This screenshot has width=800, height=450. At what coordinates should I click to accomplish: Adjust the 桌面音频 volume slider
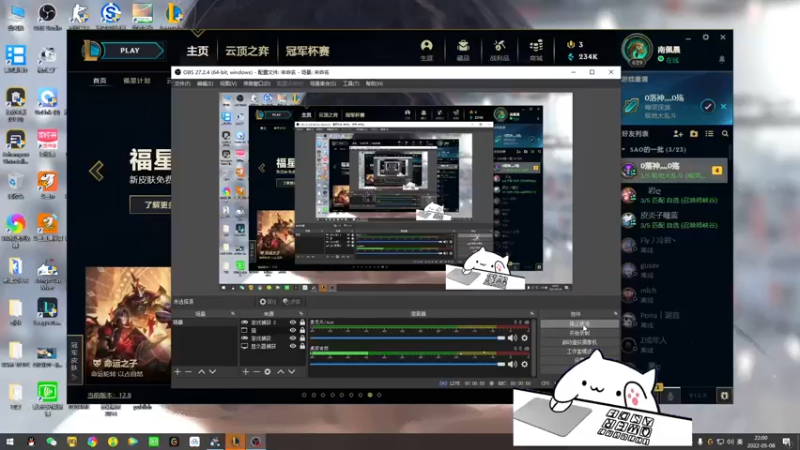tap(407, 364)
